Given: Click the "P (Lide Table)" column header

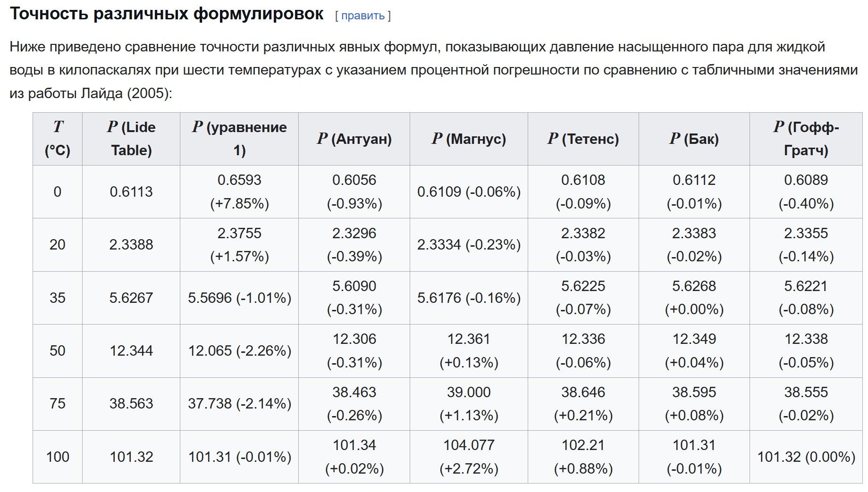Looking at the screenshot, I should tap(131, 139).
